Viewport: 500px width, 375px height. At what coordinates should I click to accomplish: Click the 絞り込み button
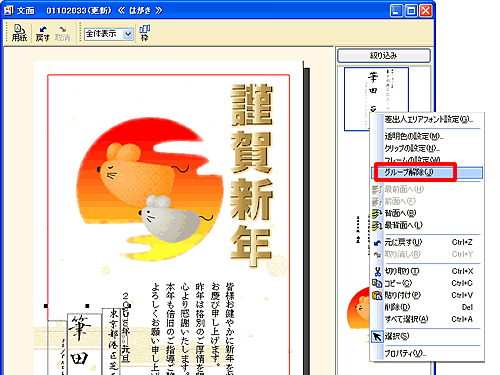(x=384, y=55)
